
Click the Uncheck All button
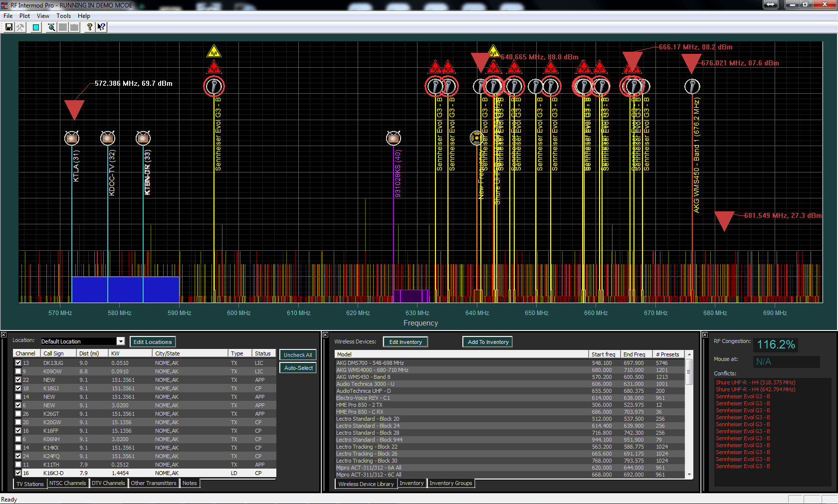point(298,355)
